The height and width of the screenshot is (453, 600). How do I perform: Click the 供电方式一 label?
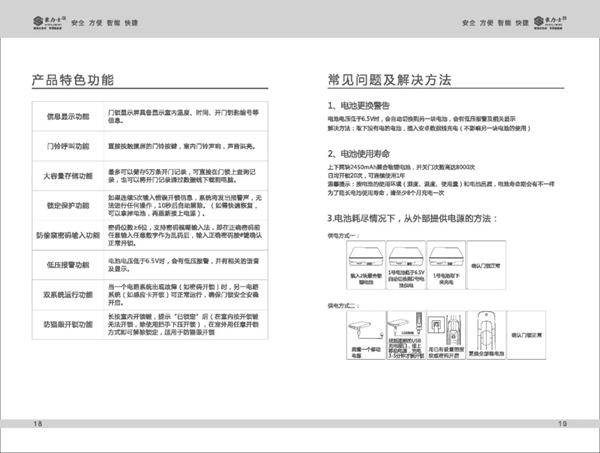343,236
